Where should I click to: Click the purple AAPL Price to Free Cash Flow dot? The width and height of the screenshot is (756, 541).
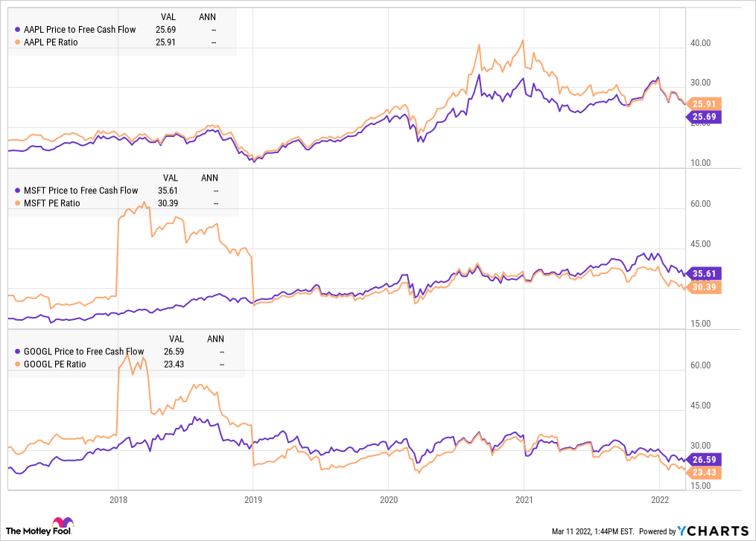pos(18,29)
